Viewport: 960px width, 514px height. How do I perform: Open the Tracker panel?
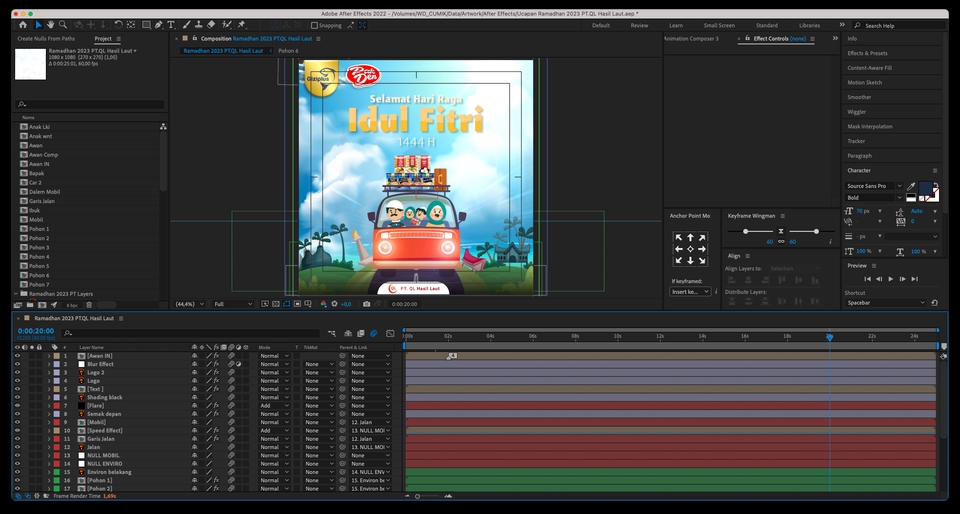pos(856,141)
